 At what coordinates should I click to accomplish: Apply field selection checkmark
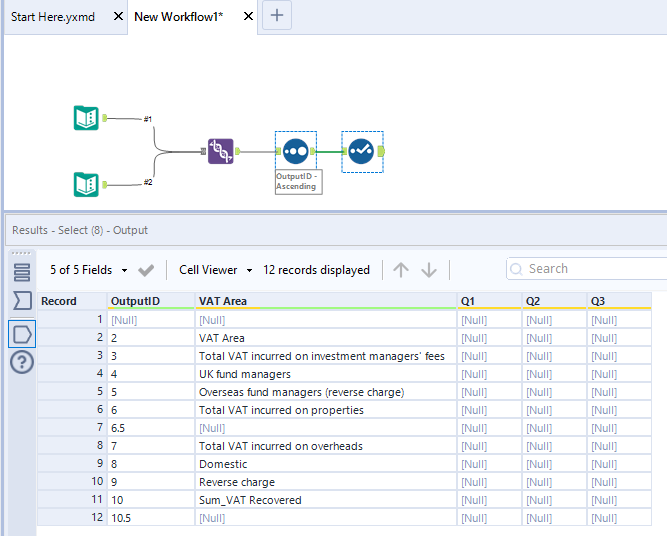(x=146, y=270)
